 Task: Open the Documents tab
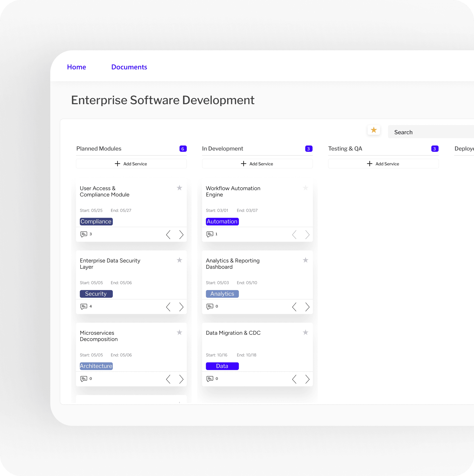coord(129,67)
